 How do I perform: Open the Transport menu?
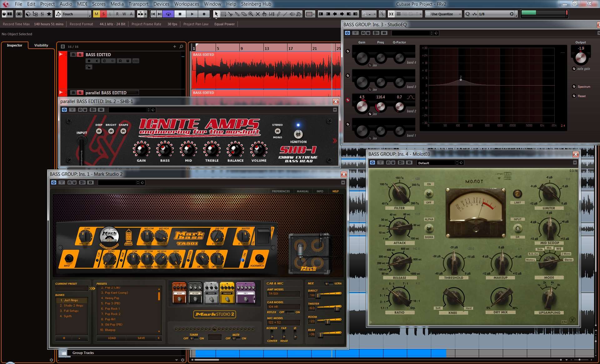138,4
